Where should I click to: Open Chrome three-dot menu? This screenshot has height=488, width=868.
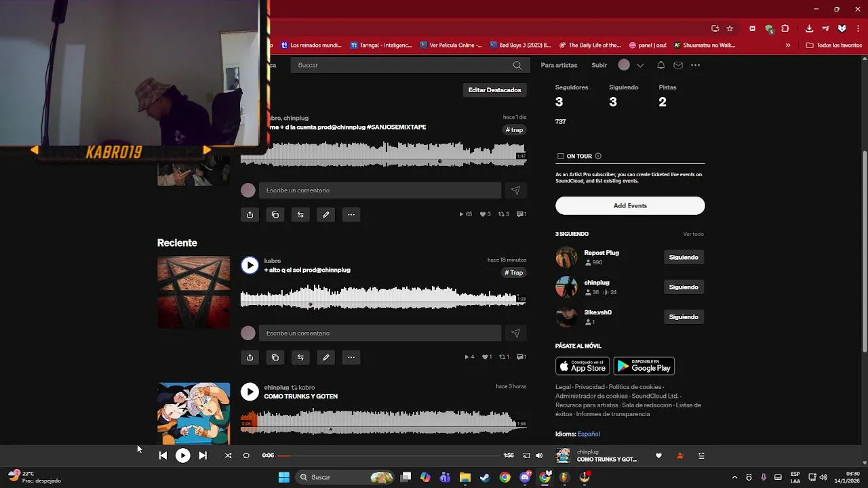[857, 28]
